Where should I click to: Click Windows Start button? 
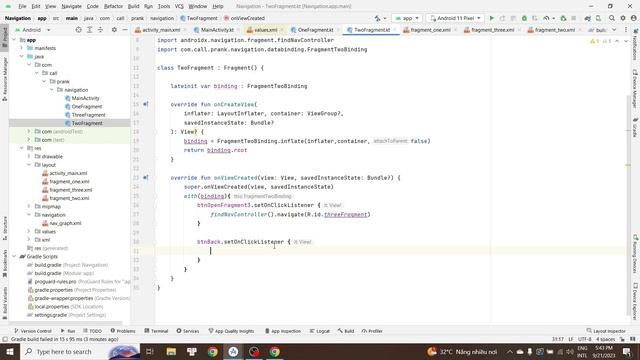coord(9,351)
